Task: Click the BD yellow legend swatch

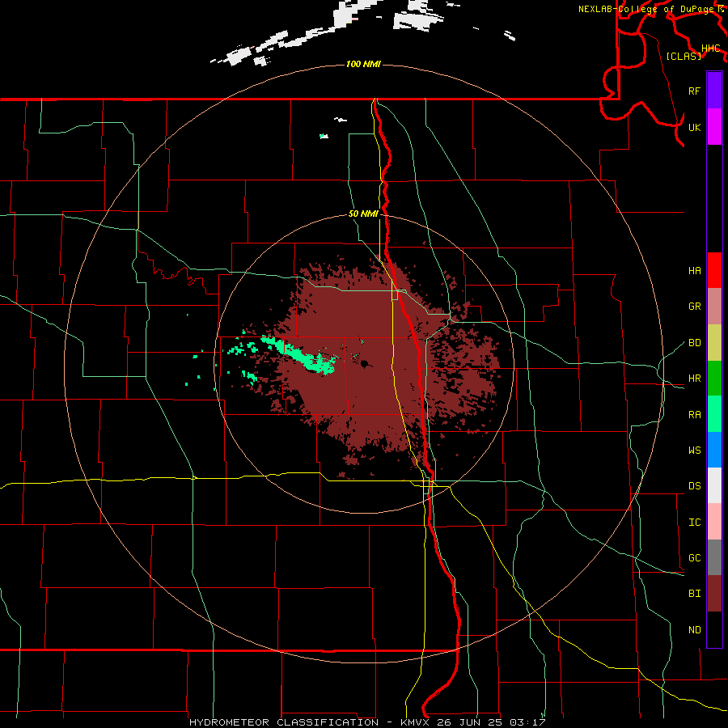Action: pos(714,343)
